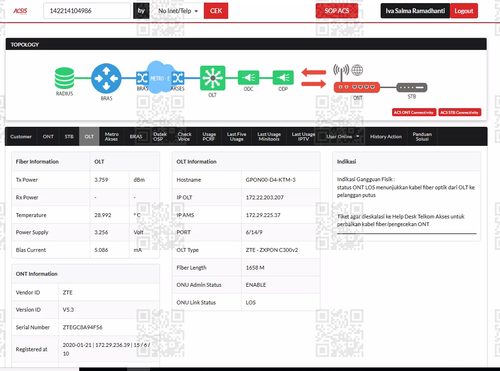Image resolution: width=500 pixels, height=371 pixels.
Task: Open the History Action tab
Action: click(x=386, y=137)
